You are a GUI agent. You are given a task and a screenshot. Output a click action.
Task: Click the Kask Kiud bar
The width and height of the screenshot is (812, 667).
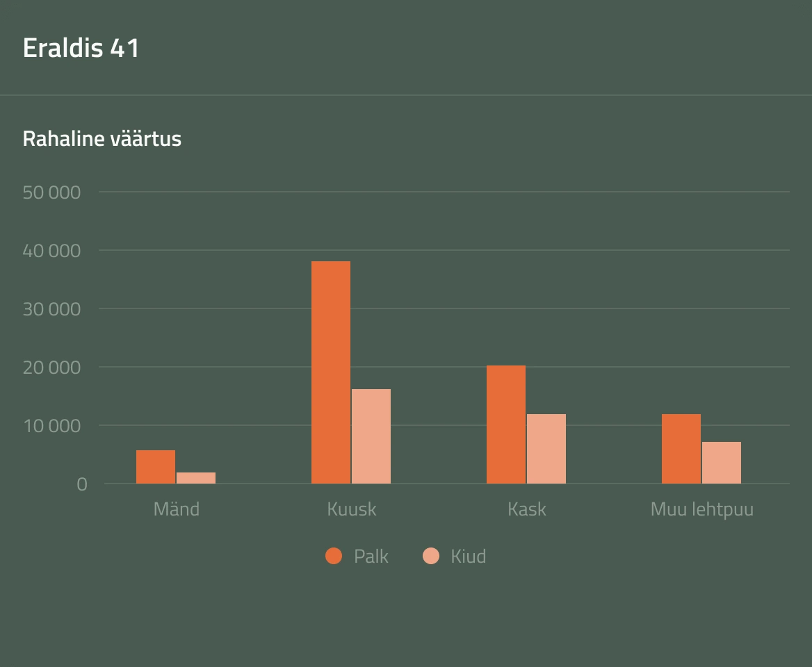click(546, 449)
